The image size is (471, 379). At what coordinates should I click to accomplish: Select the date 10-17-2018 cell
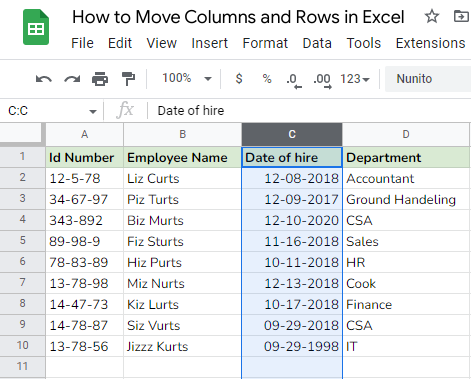coord(292,304)
